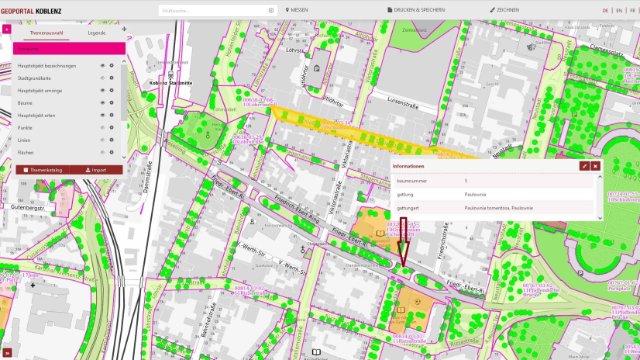Screen dimensions: 640x360
Task: Click the Import button
Action: pyautogui.click(x=96, y=170)
